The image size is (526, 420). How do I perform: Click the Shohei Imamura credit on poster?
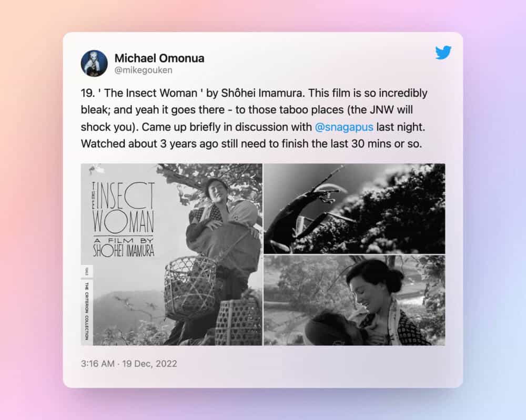coord(124,250)
